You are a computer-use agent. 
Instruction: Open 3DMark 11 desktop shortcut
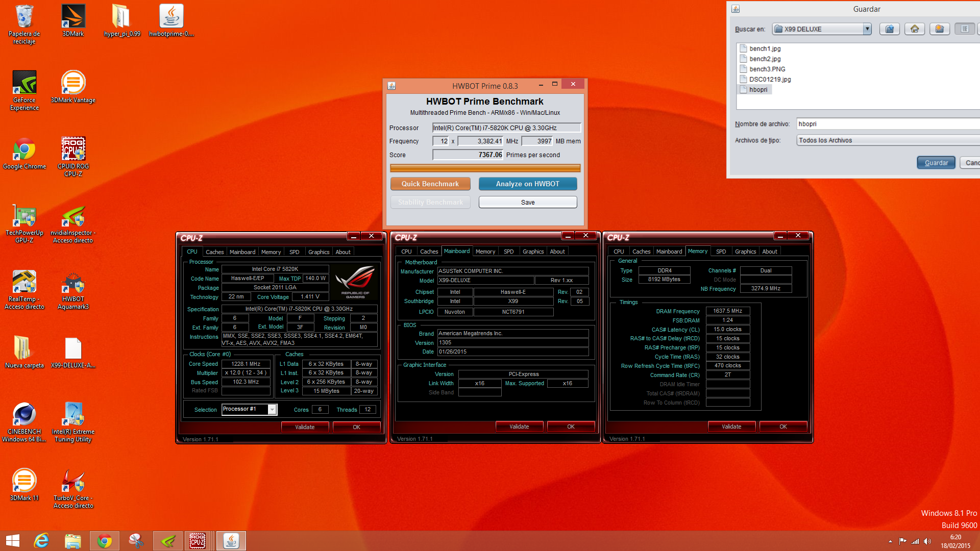click(x=24, y=485)
